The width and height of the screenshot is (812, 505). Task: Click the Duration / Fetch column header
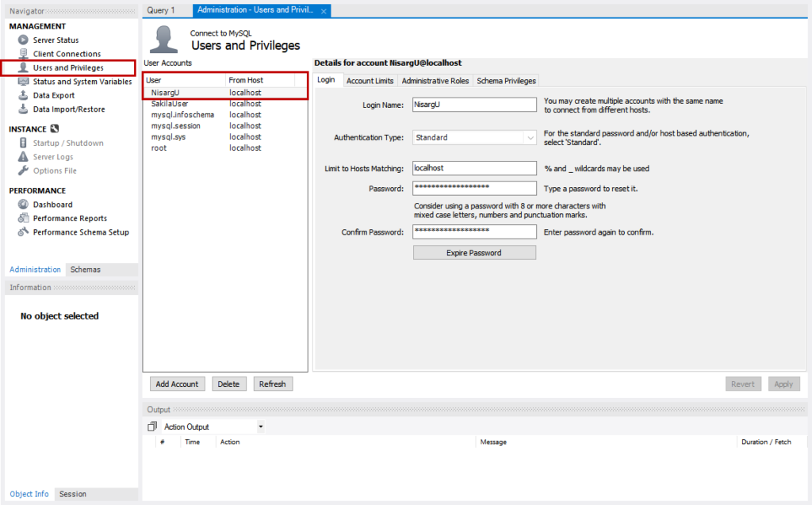(771, 442)
